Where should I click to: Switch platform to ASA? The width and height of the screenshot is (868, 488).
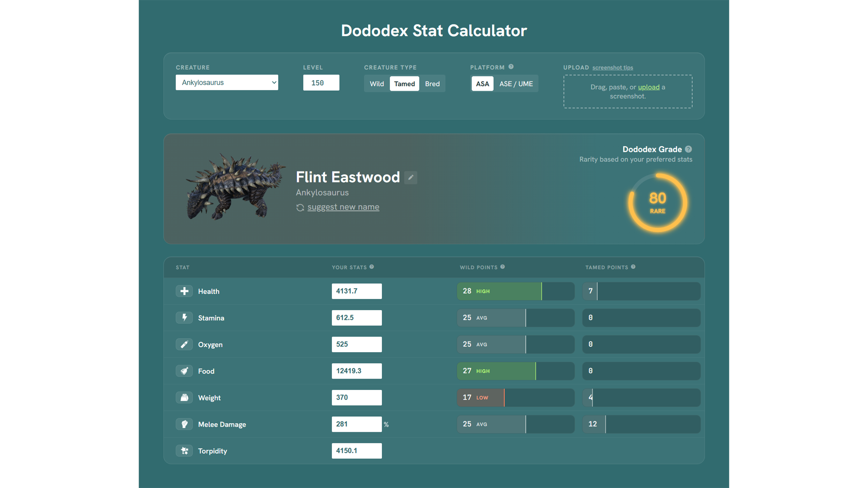pyautogui.click(x=482, y=84)
